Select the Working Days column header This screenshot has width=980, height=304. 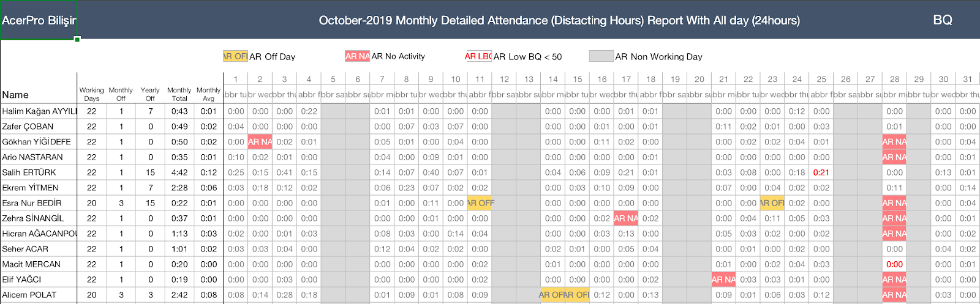[x=91, y=94]
